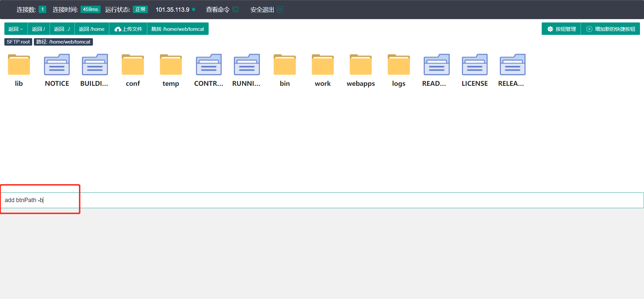Open the work folder icon
Viewport: 644px width, 299px height.
click(x=323, y=64)
